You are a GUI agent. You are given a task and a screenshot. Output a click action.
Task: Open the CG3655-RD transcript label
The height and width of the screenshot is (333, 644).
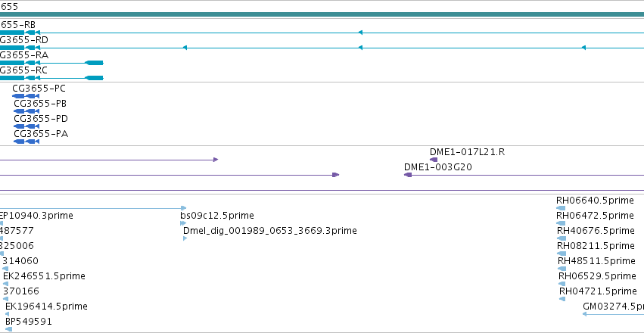(23, 40)
